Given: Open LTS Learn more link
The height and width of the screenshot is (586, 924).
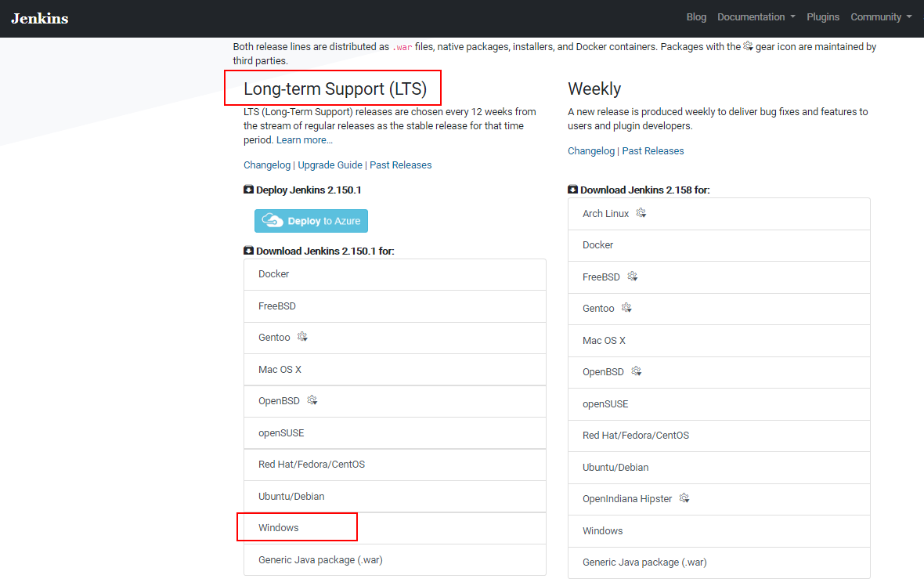Looking at the screenshot, I should click(304, 139).
